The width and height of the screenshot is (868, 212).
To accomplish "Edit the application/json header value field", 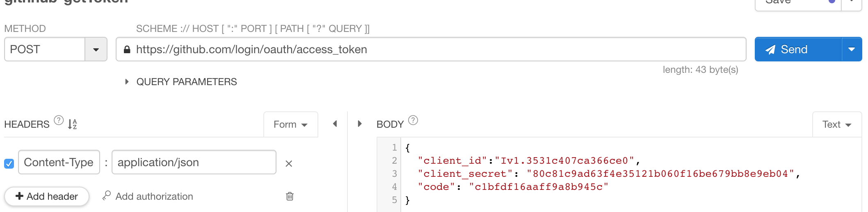I will tap(194, 162).
